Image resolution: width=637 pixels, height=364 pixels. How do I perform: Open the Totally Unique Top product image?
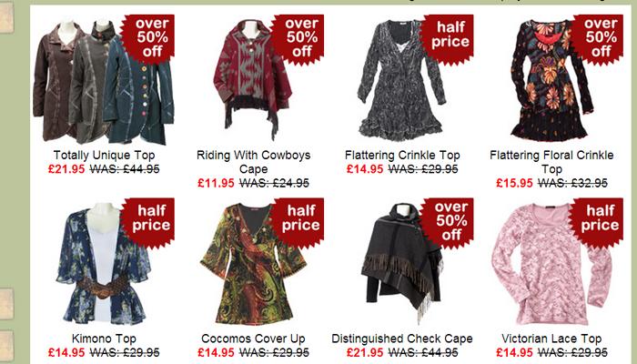104,80
